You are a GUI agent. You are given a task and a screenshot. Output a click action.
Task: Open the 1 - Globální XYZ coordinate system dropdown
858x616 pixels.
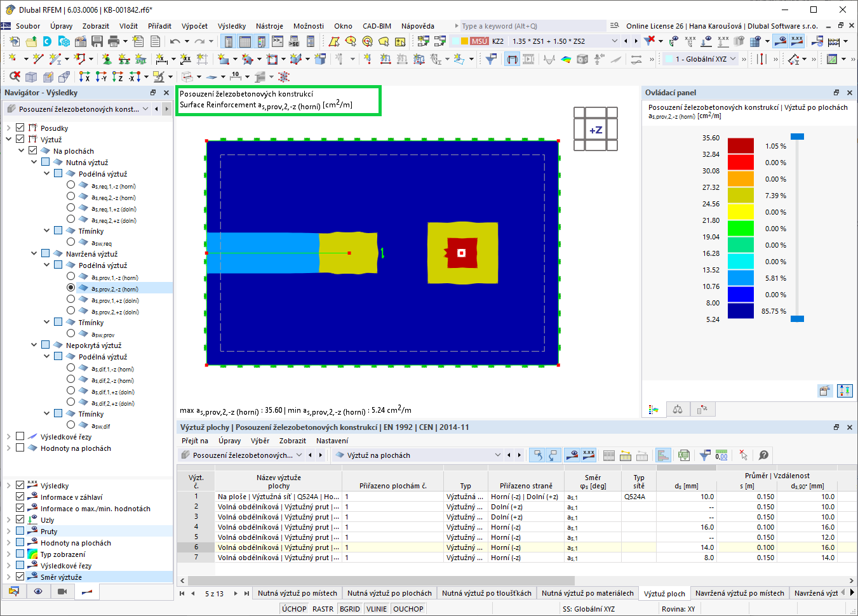pyautogui.click(x=734, y=59)
